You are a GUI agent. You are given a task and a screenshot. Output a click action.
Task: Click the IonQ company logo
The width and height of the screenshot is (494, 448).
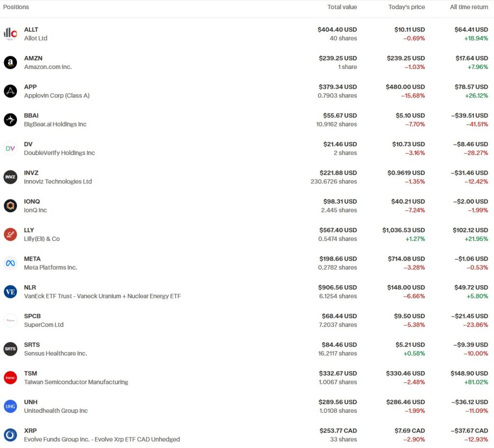coord(10,205)
